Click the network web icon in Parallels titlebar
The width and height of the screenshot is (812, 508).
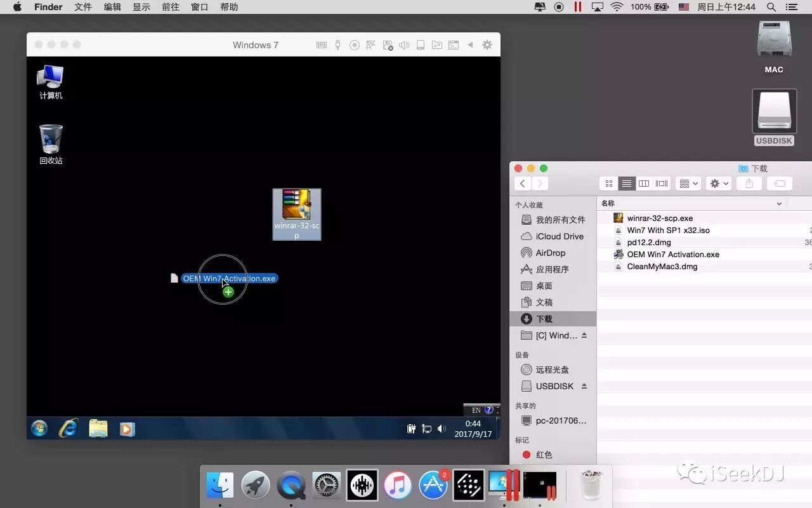pyautogui.click(x=371, y=45)
